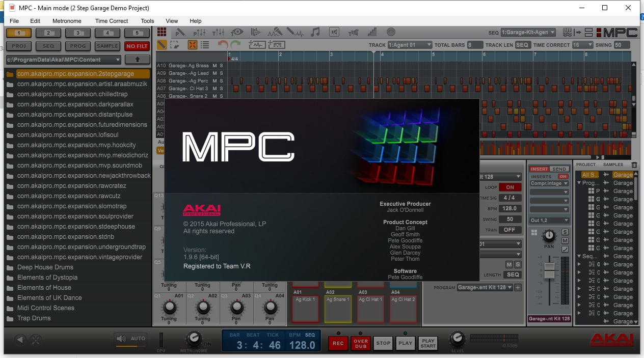Click the NO FILT button

click(137, 46)
